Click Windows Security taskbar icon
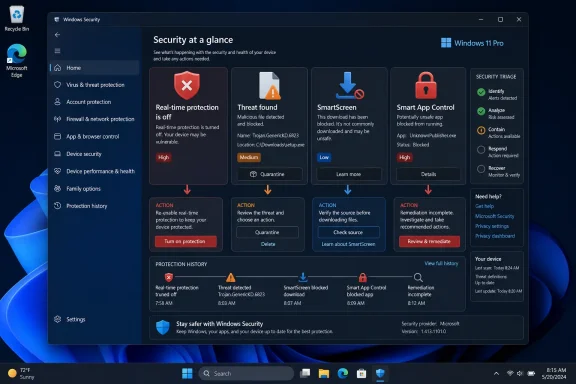This screenshot has width=576, height=384. 380,373
